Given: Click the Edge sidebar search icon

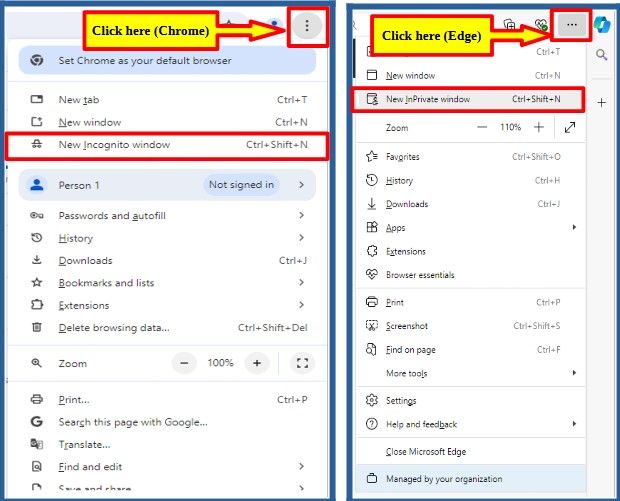Looking at the screenshot, I should [x=601, y=54].
